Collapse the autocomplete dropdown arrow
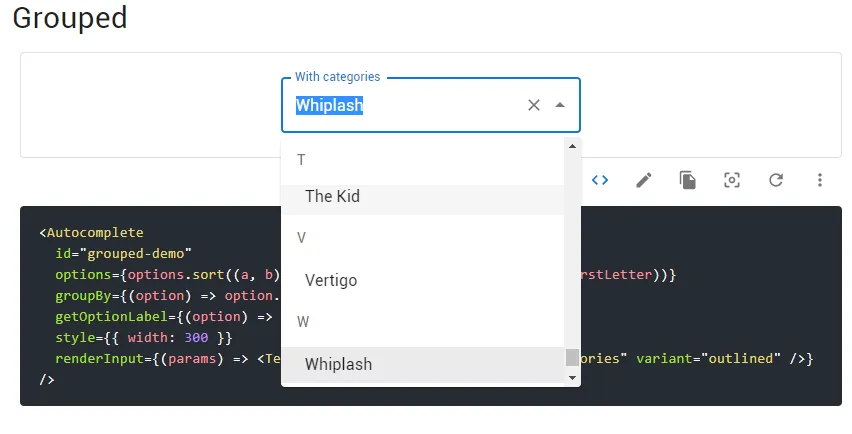Viewport: 852px width, 434px height. [560, 105]
